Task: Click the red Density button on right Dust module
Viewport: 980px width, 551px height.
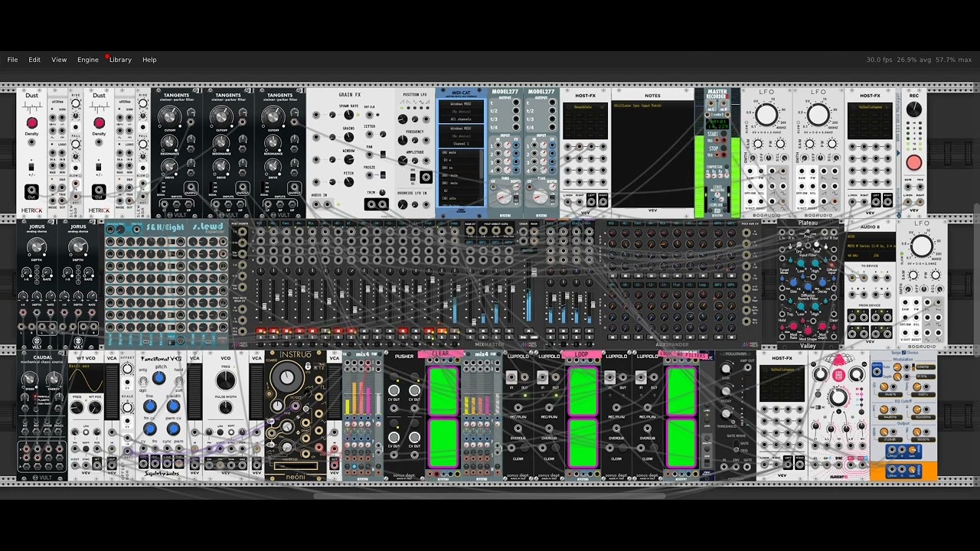Action: 99,123
